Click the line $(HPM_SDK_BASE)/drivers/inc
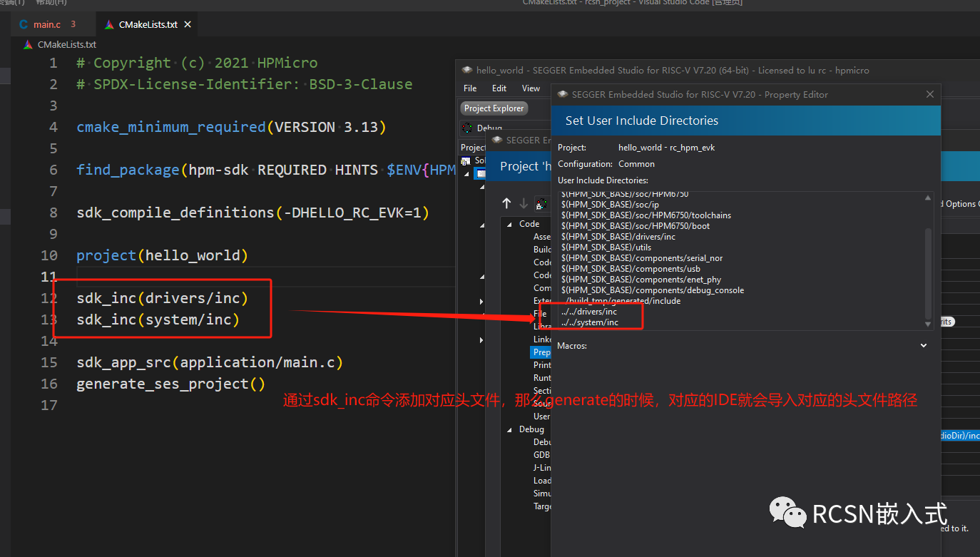 click(x=618, y=237)
